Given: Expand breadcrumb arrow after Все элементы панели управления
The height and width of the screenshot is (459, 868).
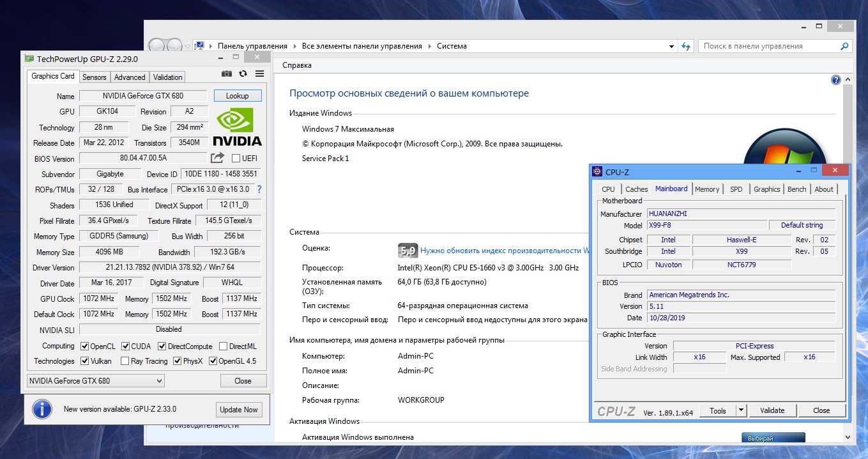Looking at the screenshot, I should [x=430, y=46].
